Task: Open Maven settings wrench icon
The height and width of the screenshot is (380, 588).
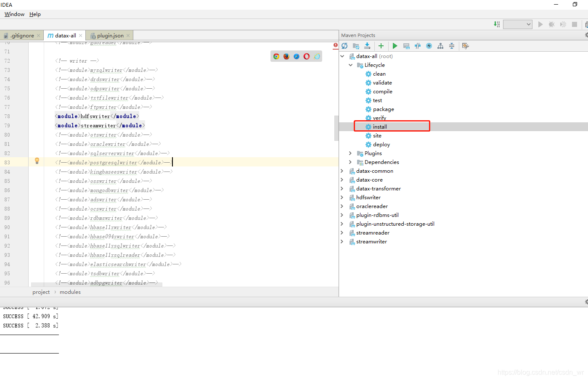Action: click(x=465, y=46)
